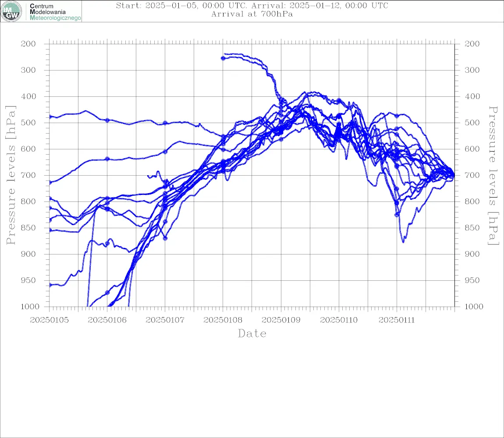
Task: Click the right axis 700 label
Action: (472, 176)
